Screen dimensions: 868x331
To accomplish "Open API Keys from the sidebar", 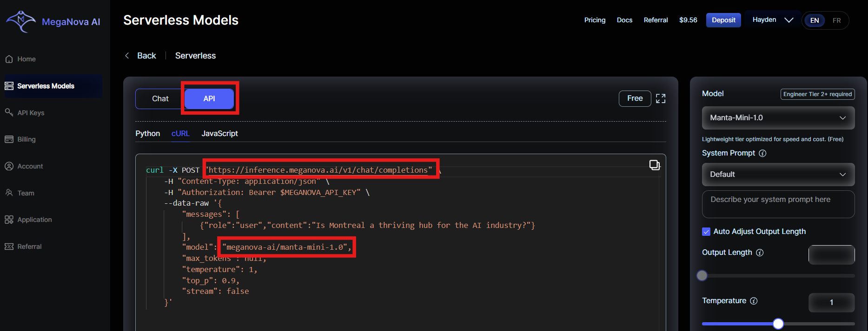I will click(31, 113).
